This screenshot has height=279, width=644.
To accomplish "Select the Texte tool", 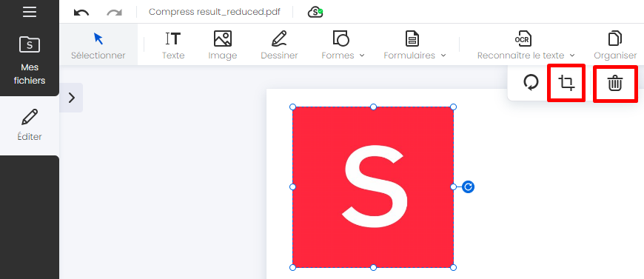I will pyautogui.click(x=173, y=46).
